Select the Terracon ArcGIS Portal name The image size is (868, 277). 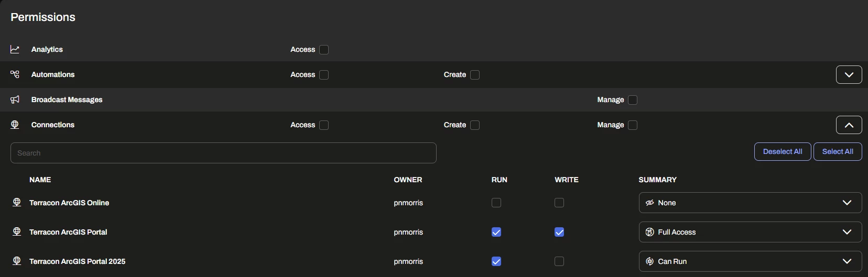(x=68, y=232)
